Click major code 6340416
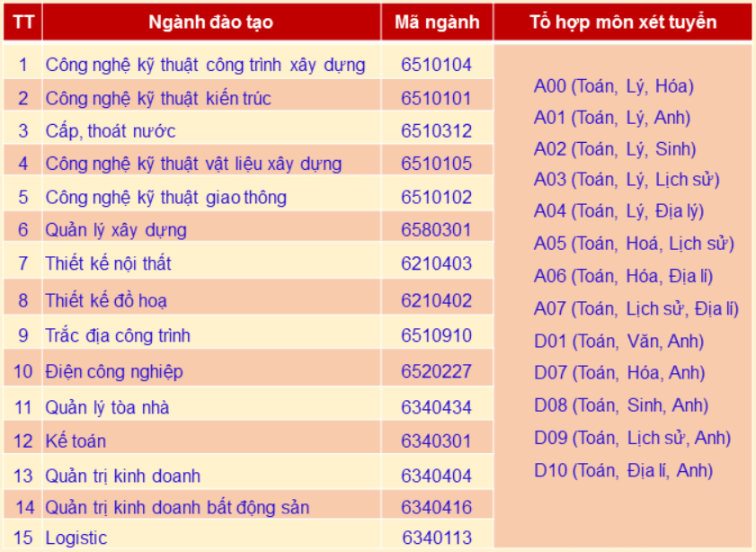 click(436, 508)
